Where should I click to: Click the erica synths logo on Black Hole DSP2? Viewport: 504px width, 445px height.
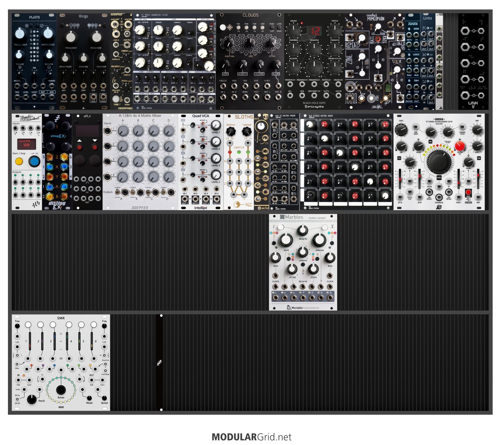click(314, 106)
